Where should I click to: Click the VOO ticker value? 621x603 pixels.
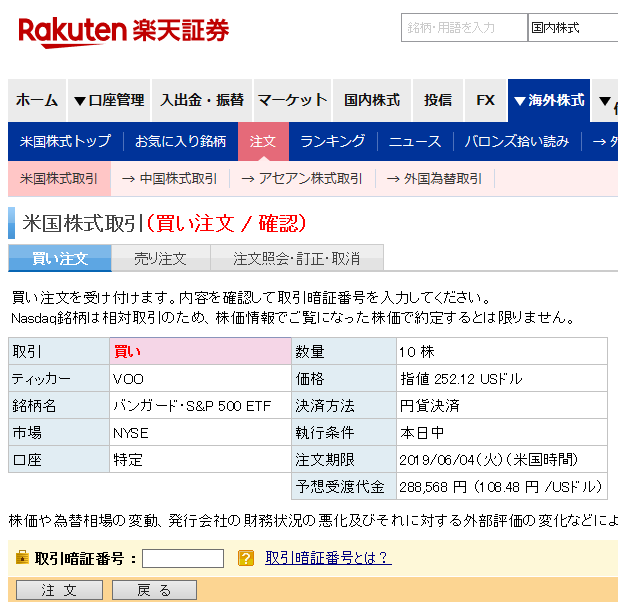point(200,379)
